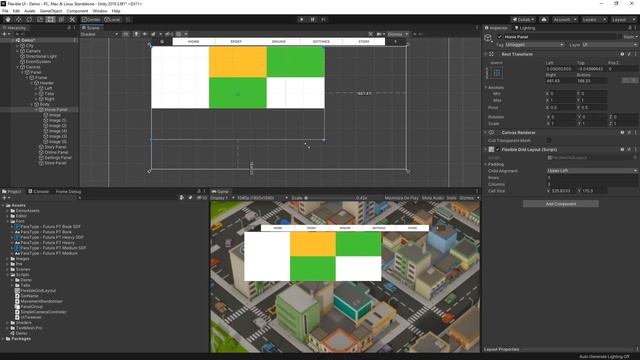Open the Assets menu
This screenshot has width=640, height=360.
(29, 11)
